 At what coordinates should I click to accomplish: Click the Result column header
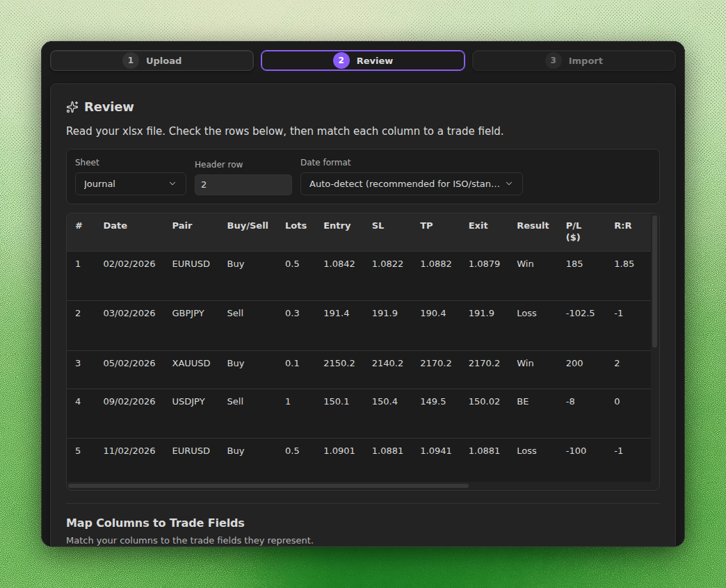click(x=533, y=226)
